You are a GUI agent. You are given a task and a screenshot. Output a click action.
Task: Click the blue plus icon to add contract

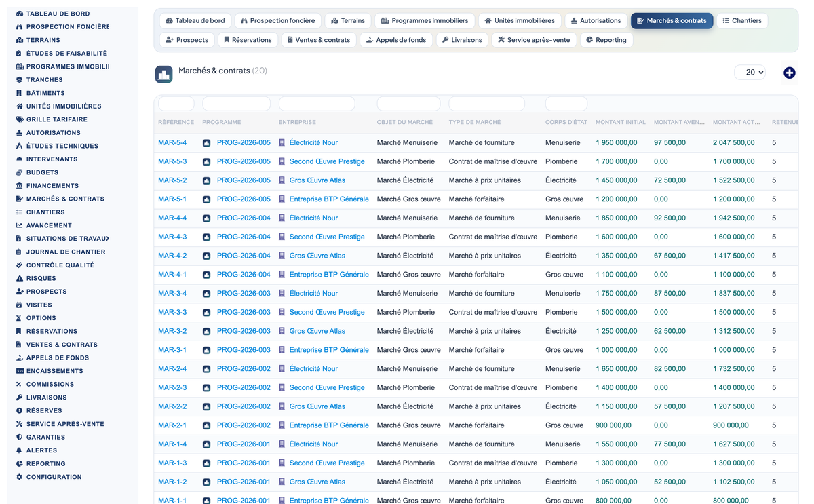pos(789,73)
